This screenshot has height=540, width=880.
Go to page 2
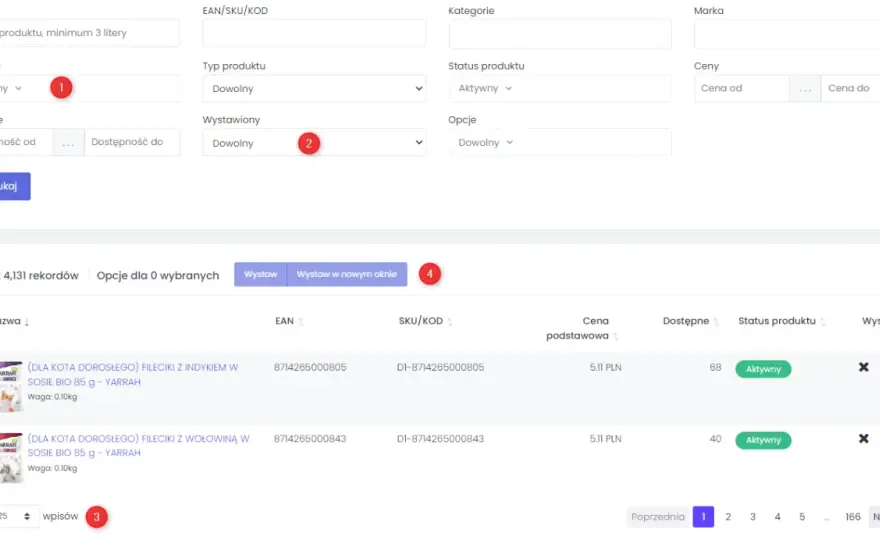tap(728, 517)
